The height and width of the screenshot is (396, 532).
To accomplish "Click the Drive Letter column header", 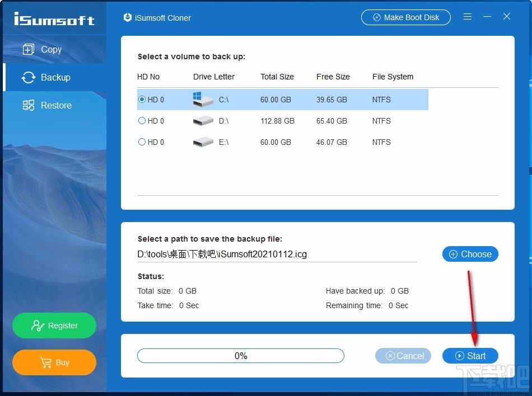I will click(214, 77).
